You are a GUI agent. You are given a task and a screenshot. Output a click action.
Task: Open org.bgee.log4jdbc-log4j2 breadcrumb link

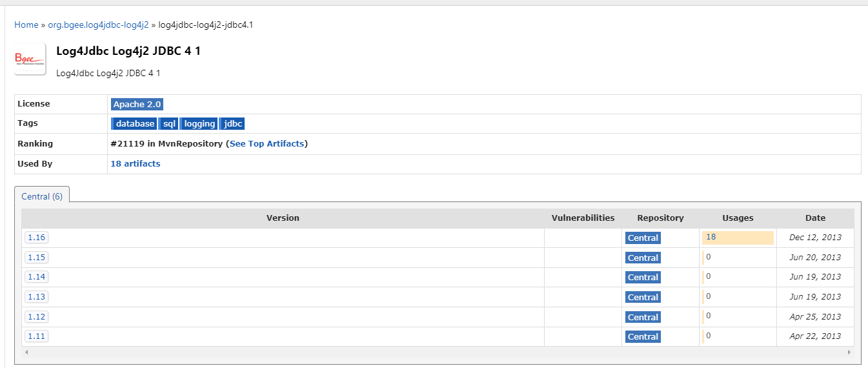(x=98, y=25)
